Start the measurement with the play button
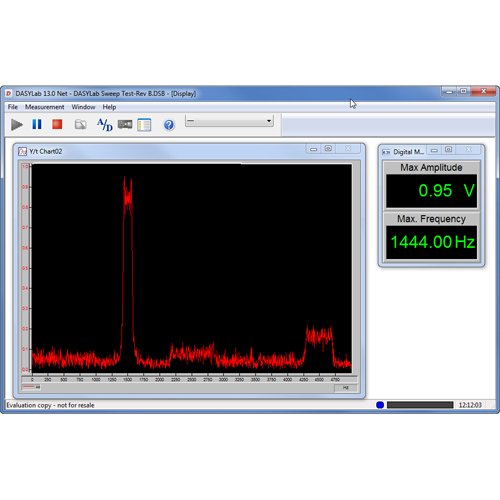This screenshot has height=500, width=500. tap(17, 125)
